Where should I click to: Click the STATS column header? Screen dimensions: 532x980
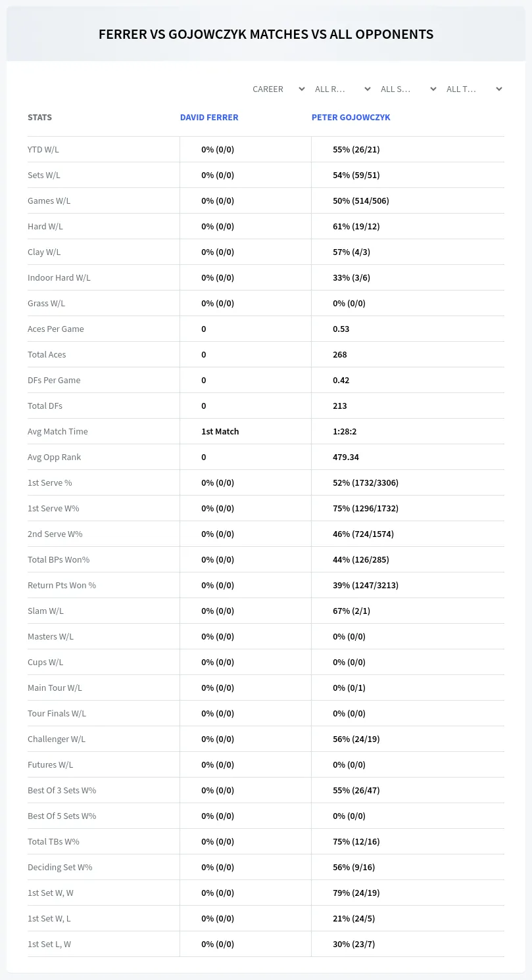39,117
